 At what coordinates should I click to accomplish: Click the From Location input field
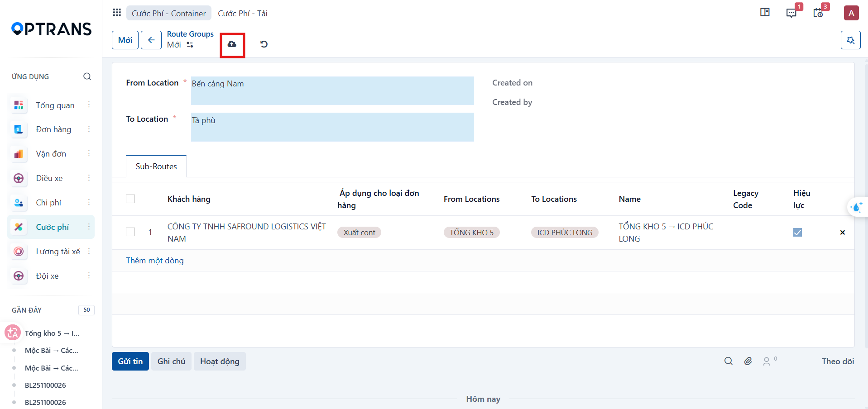[x=332, y=90]
